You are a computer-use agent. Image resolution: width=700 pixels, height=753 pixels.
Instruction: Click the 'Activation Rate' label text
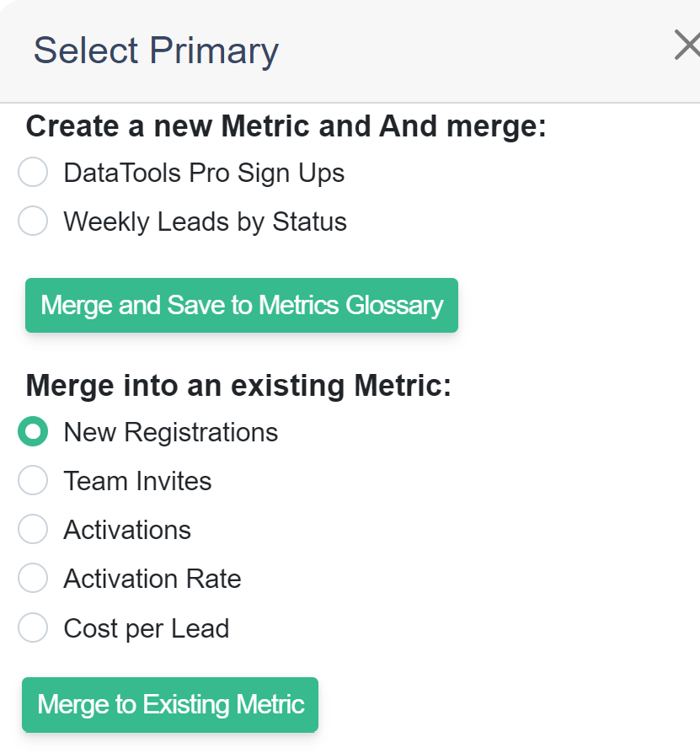coord(152,579)
